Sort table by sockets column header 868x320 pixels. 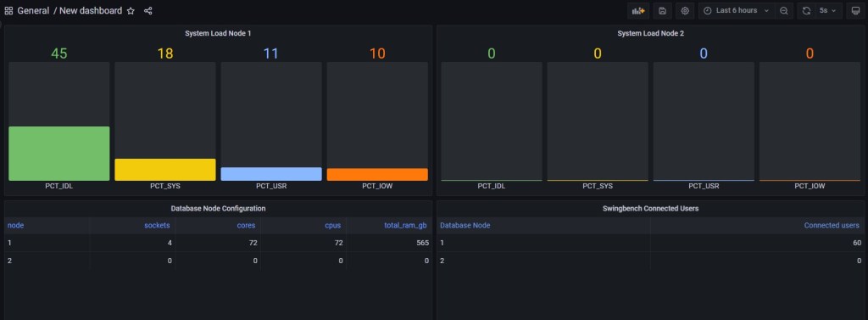pos(157,225)
